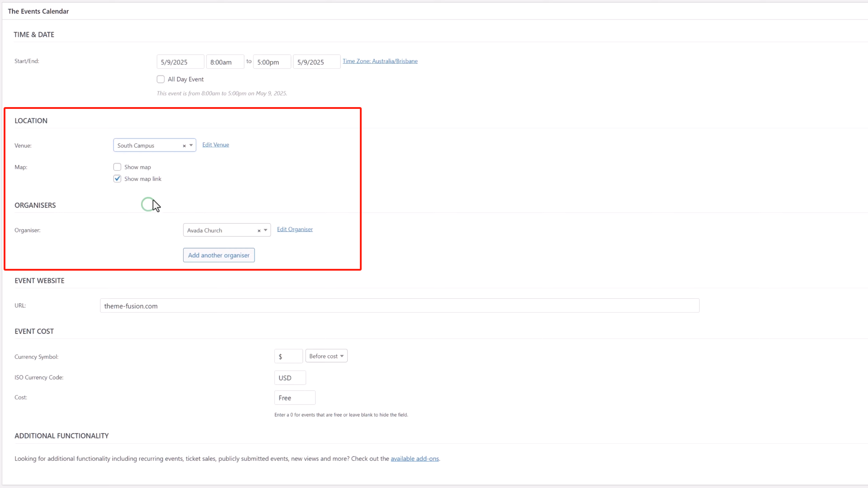
Task: Disable the Show map link checkbox
Action: 117,178
